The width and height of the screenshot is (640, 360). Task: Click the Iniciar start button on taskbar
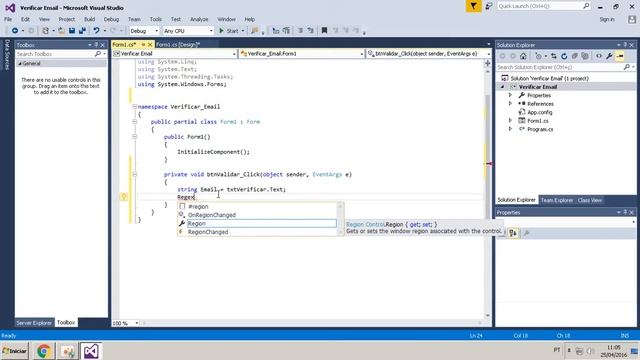tap(15, 351)
